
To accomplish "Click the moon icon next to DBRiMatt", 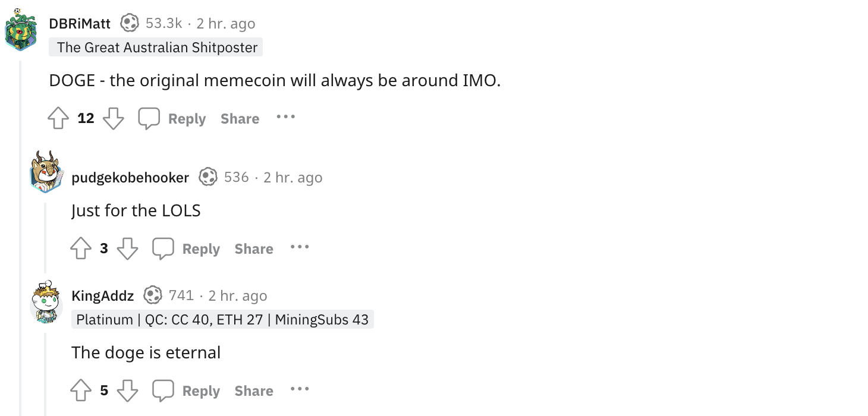I will (129, 23).
